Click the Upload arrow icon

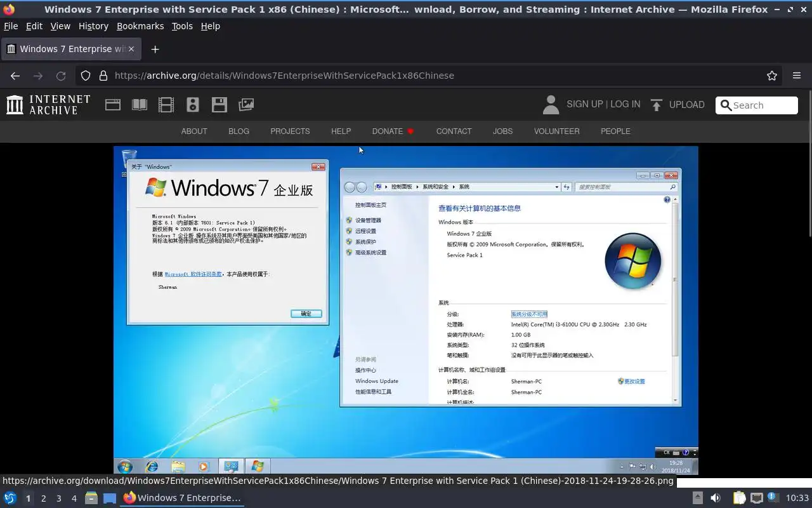click(x=657, y=105)
